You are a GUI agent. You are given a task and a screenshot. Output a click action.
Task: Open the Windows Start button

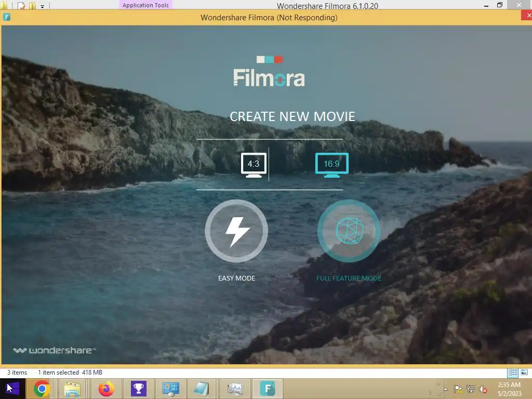[12, 389]
